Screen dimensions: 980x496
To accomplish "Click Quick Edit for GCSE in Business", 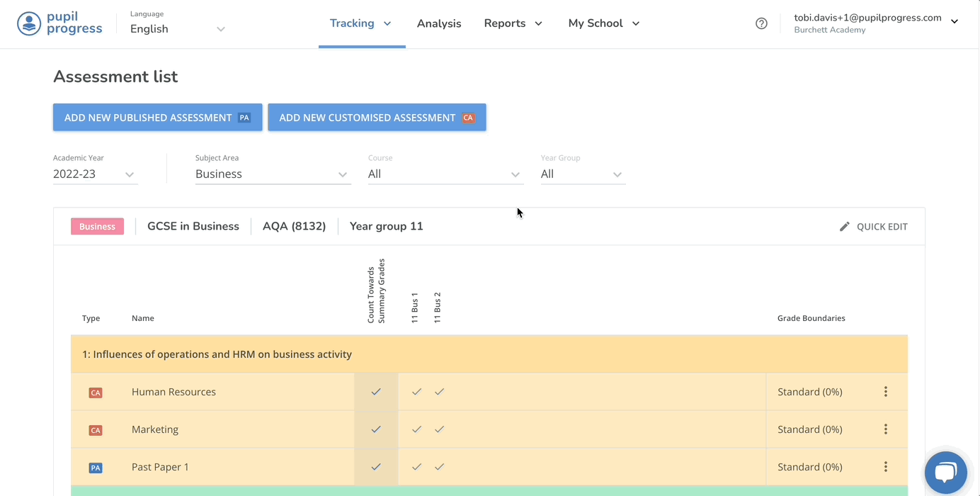I will point(873,227).
